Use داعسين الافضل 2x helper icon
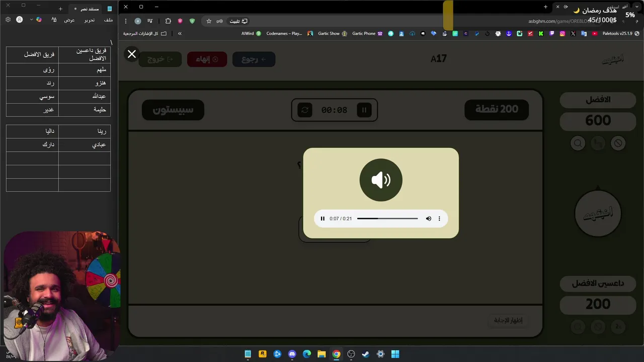644x362 pixels. click(x=618, y=327)
